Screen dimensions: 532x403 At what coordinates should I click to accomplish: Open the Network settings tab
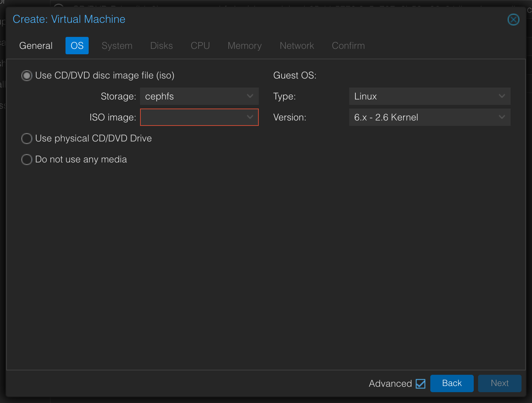pos(297,46)
